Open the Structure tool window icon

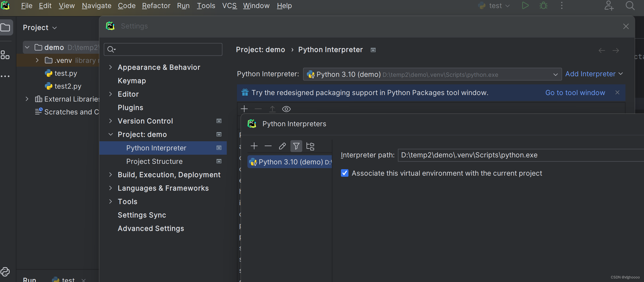tap(5, 55)
